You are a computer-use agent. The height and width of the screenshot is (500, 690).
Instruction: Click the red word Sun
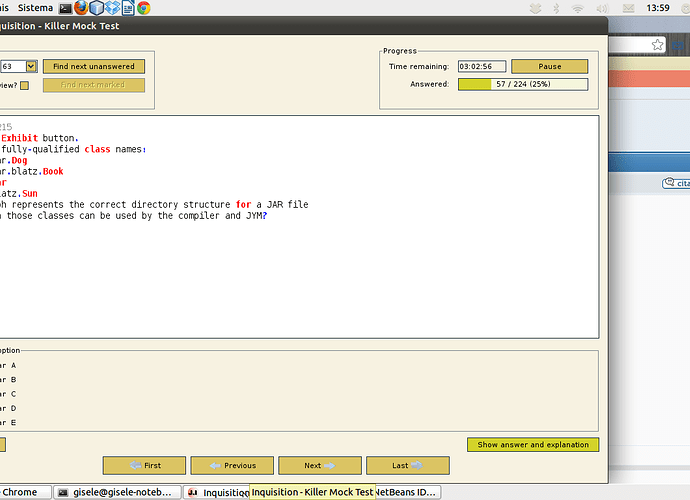coord(30,193)
